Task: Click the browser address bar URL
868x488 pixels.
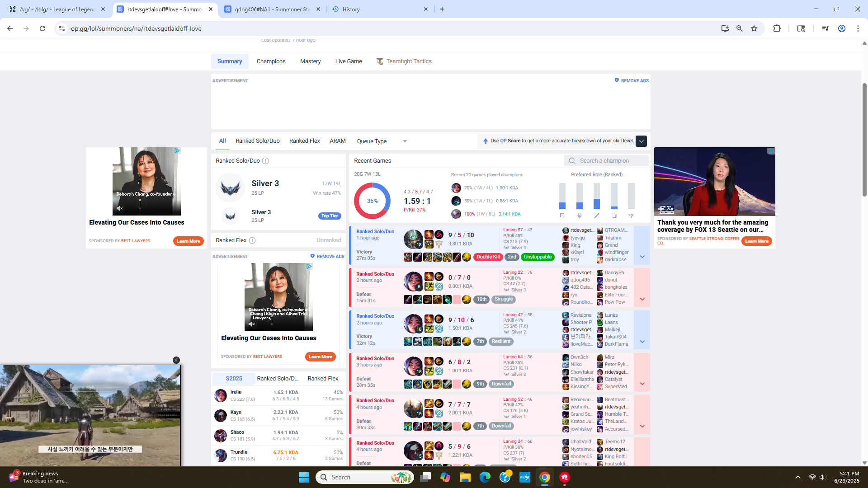Action: pos(136,28)
